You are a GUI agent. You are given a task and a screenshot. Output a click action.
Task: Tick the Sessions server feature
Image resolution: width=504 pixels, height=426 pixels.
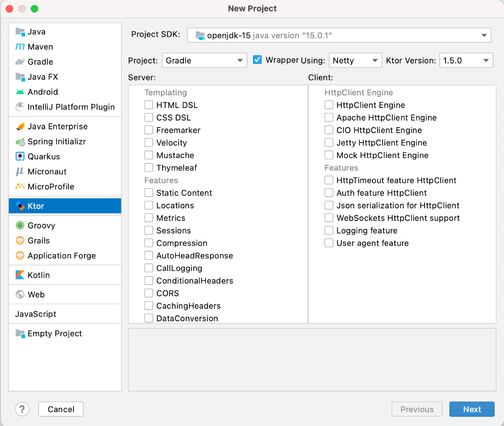pos(149,231)
